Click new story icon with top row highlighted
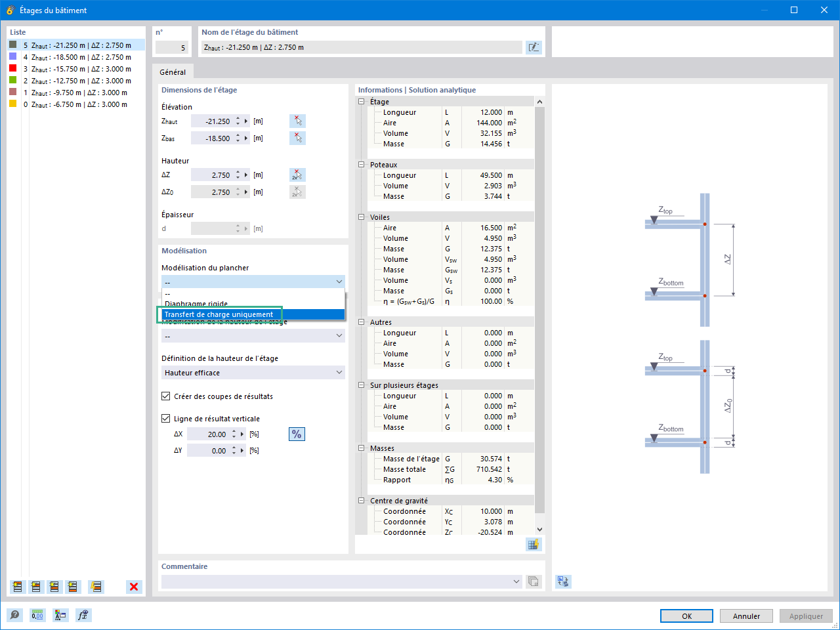The width and height of the screenshot is (840, 630). (x=18, y=587)
